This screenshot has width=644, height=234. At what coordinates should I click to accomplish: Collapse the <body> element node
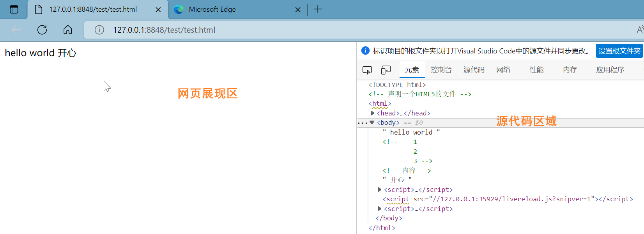tap(372, 122)
